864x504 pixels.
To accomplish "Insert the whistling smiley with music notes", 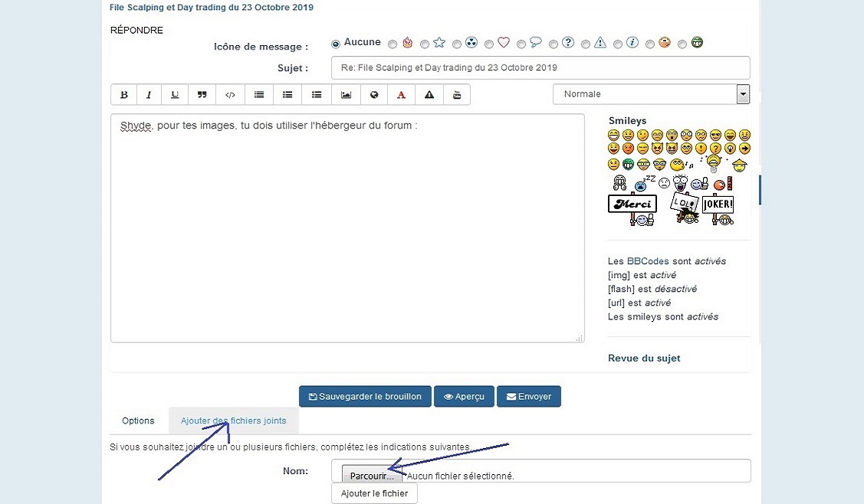I will point(681,164).
